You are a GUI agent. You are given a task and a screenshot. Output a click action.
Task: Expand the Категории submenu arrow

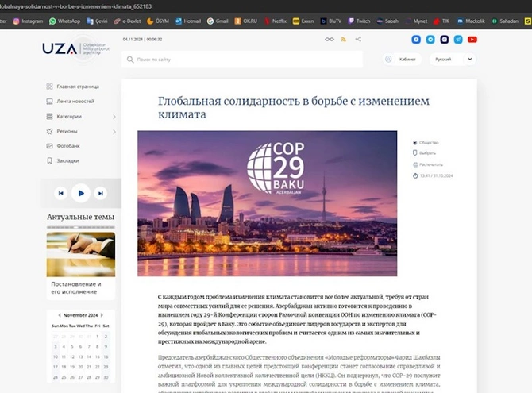pos(114,117)
